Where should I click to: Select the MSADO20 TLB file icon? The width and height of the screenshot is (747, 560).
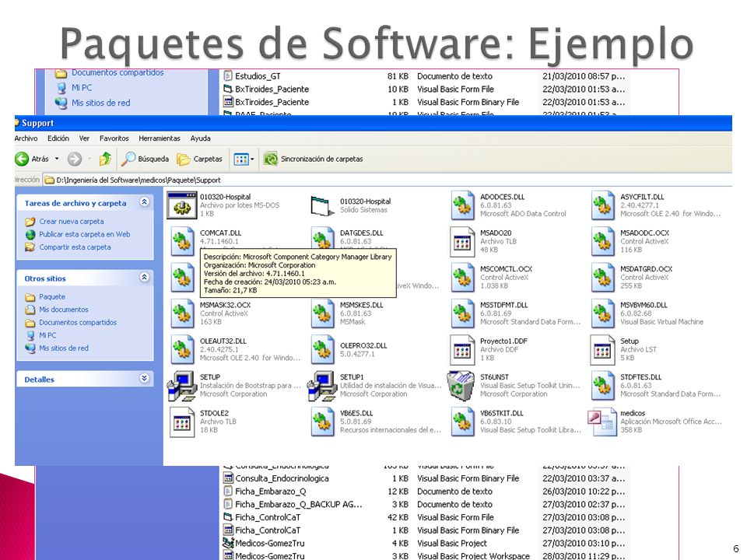click(x=462, y=241)
